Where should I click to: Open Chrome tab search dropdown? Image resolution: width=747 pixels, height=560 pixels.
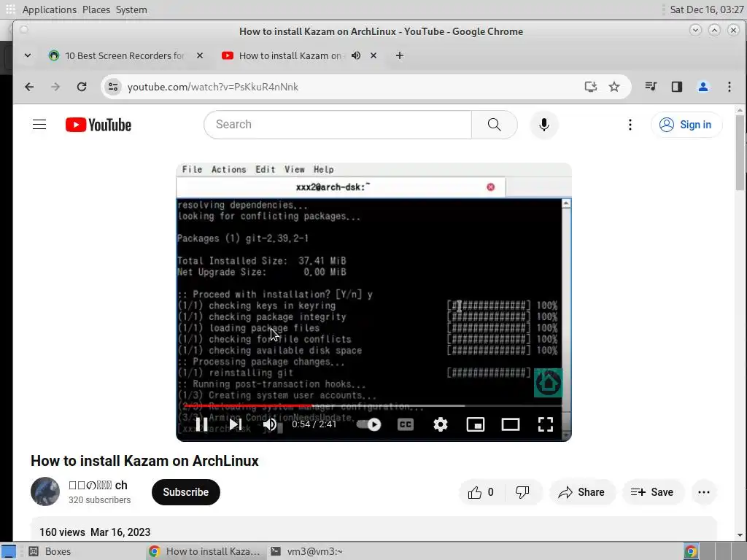(x=28, y=55)
